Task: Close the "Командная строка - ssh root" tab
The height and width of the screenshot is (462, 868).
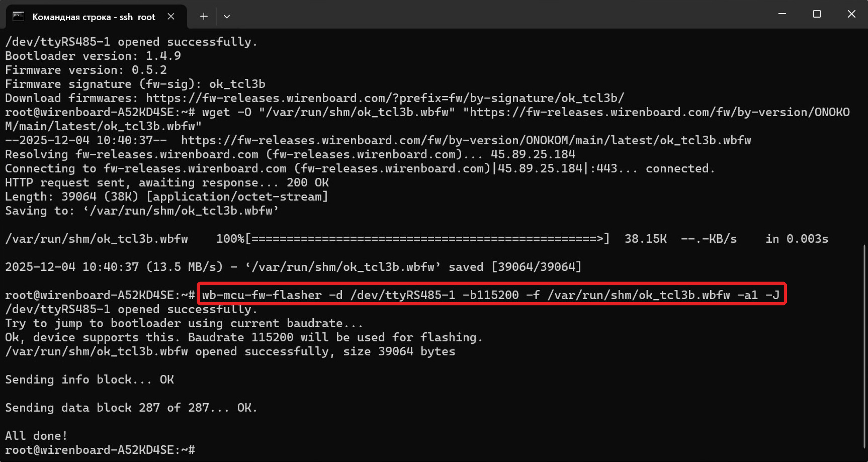Action: (171, 16)
